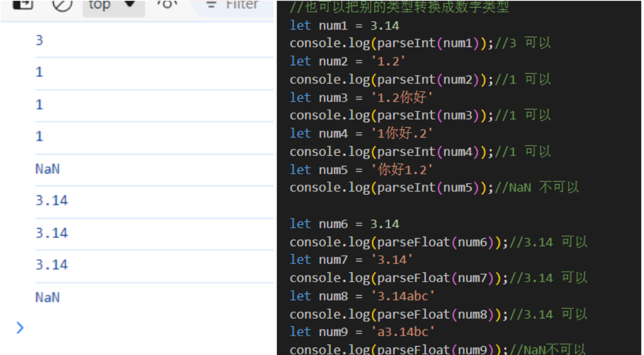
Task: Click parseInt(num2) call in the code
Action: (425, 79)
